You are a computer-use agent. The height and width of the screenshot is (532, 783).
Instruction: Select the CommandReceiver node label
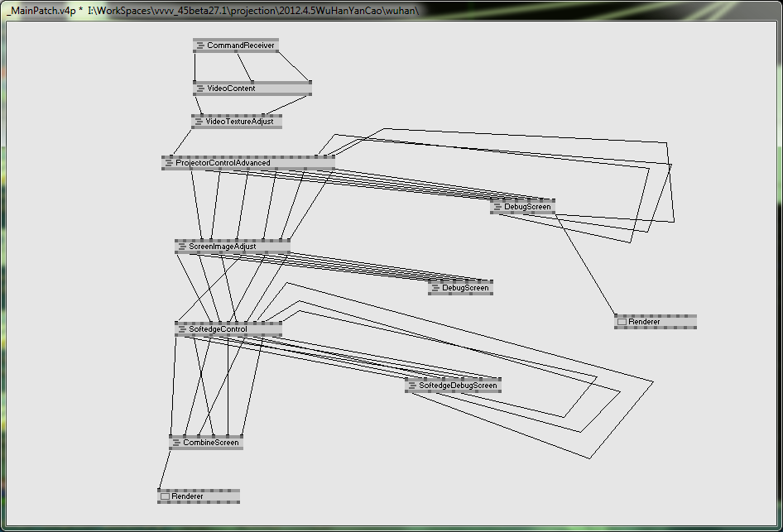click(241, 46)
